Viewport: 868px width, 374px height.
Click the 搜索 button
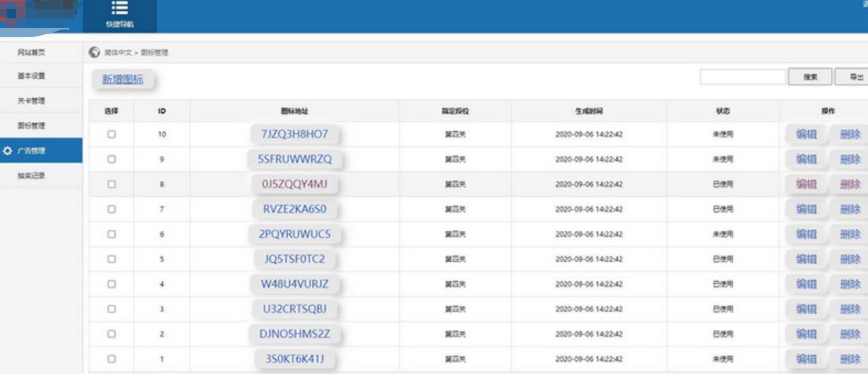pyautogui.click(x=810, y=77)
